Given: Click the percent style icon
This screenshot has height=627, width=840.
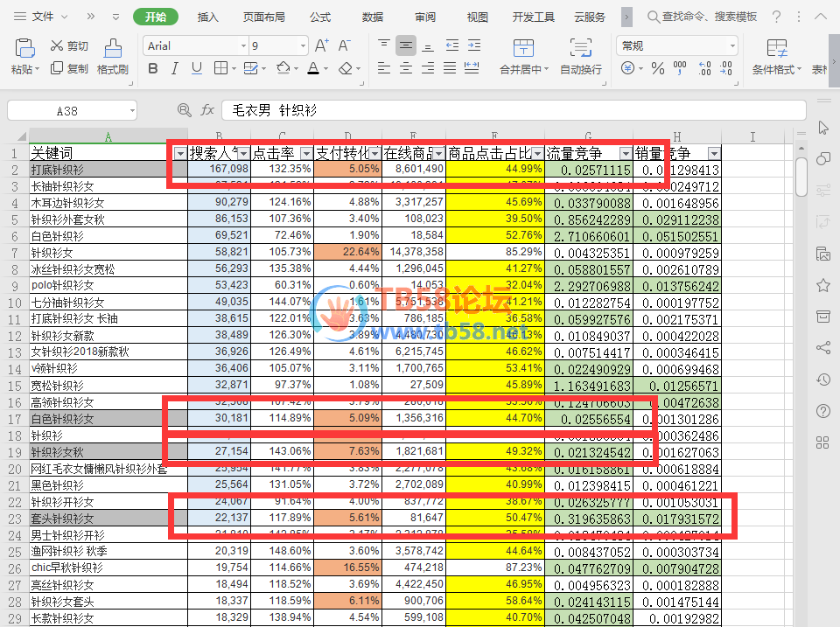Looking at the screenshot, I should coord(657,68).
